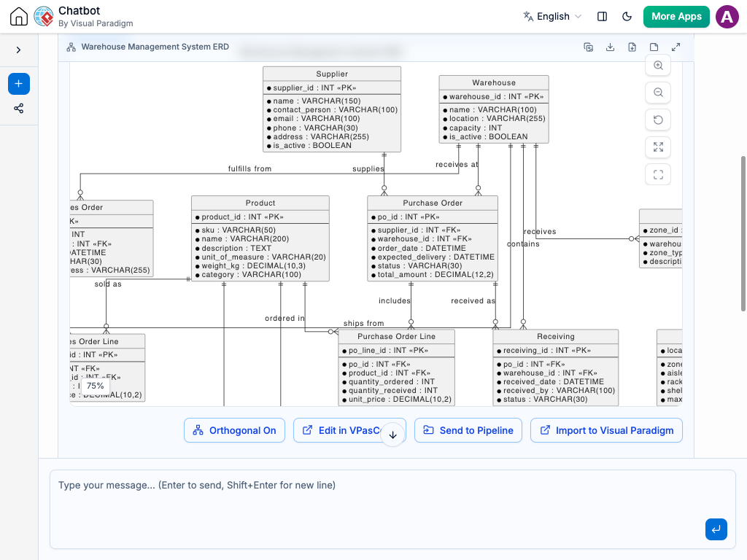Screen dimensions: 747x560
Task: Click sku : VARCHAR(50) attribute
Action: 236,230
